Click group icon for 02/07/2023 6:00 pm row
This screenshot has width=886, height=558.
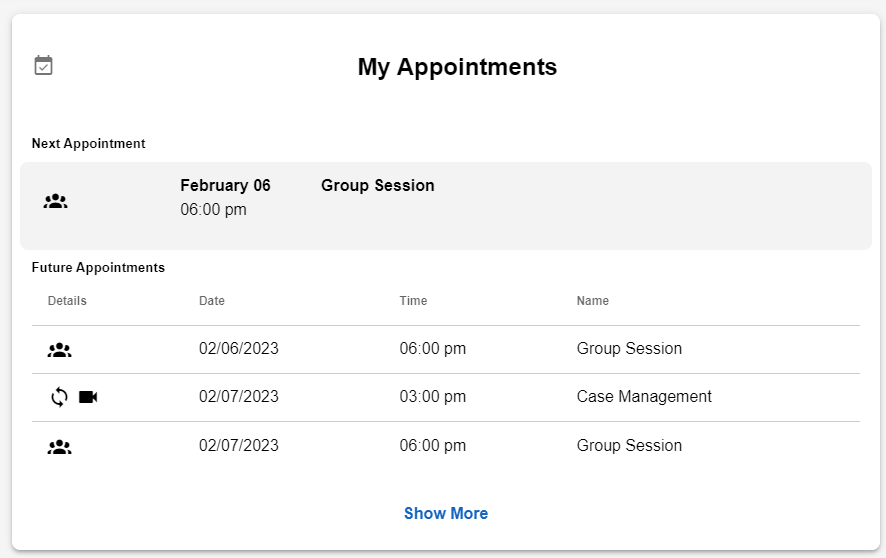pos(60,447)
